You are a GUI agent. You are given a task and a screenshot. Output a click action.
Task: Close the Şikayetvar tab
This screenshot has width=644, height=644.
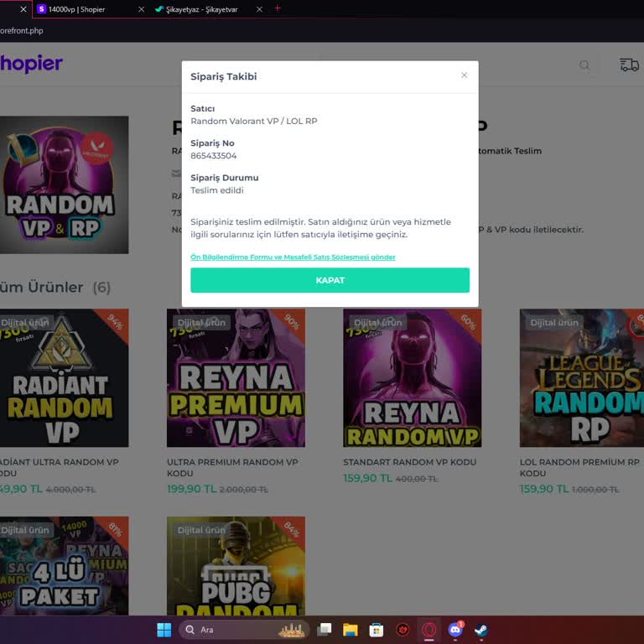[259, 9]
